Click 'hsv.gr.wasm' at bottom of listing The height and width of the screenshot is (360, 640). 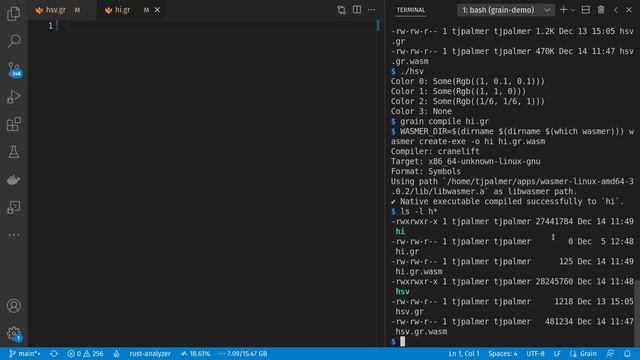421,331
